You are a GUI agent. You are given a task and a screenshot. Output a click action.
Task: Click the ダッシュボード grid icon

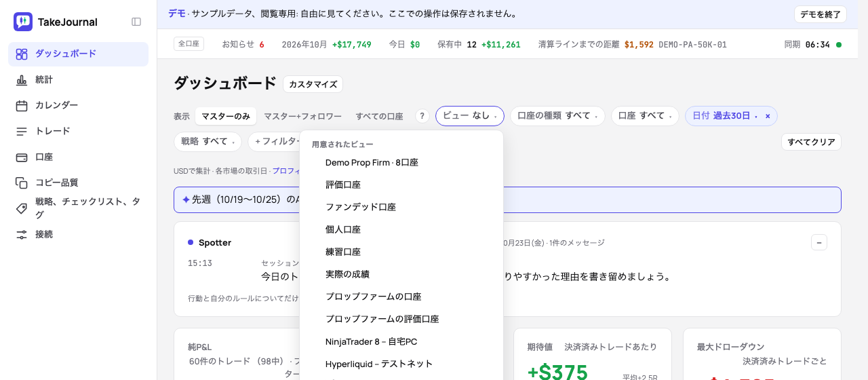(22, 54)
